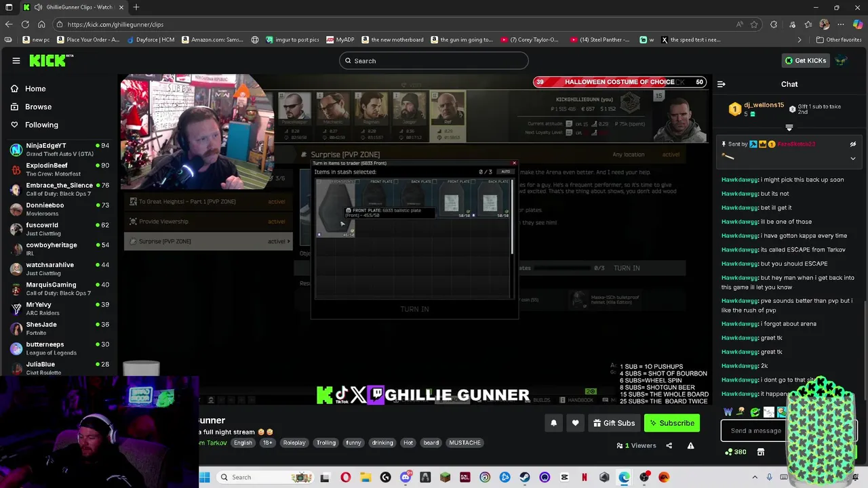Open MrYelvy channel
Image resolution: width=868 pixels, height=488 pixels.
[x=60, y=308]
